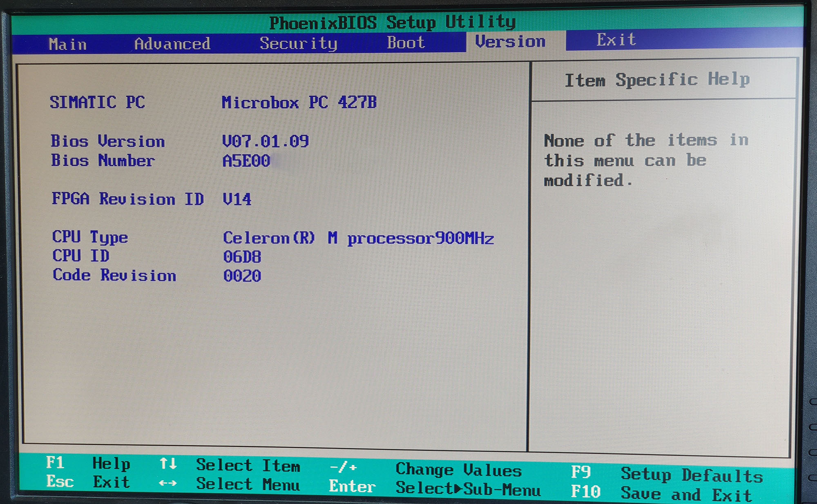Screen dimensions: 817x504
Task: Click the CPU Type label
Action: pyautogui.click(x=90, y=237)
